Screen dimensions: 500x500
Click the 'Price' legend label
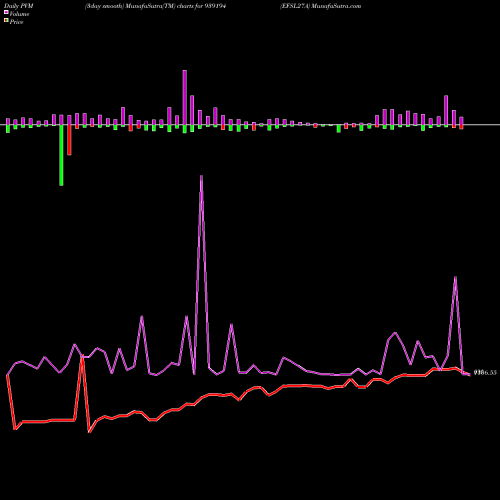click(16, 22)
